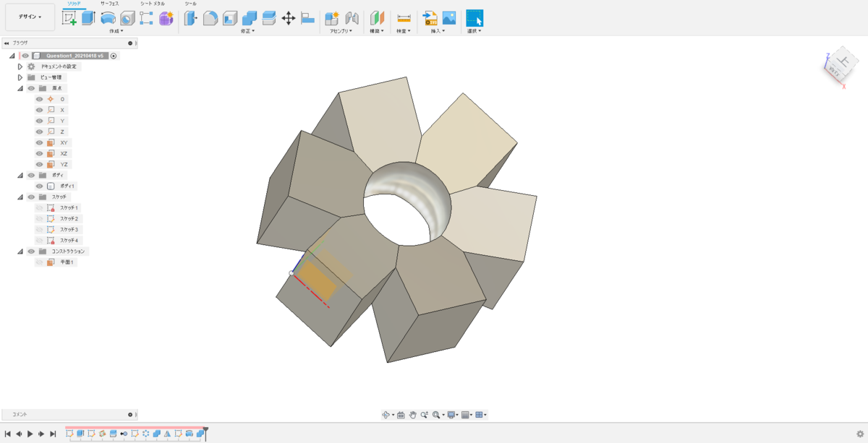Collapse the コンストラクション folder
Image resolution: width=868 pixels, height=443 pixels.
pos(20,251)
